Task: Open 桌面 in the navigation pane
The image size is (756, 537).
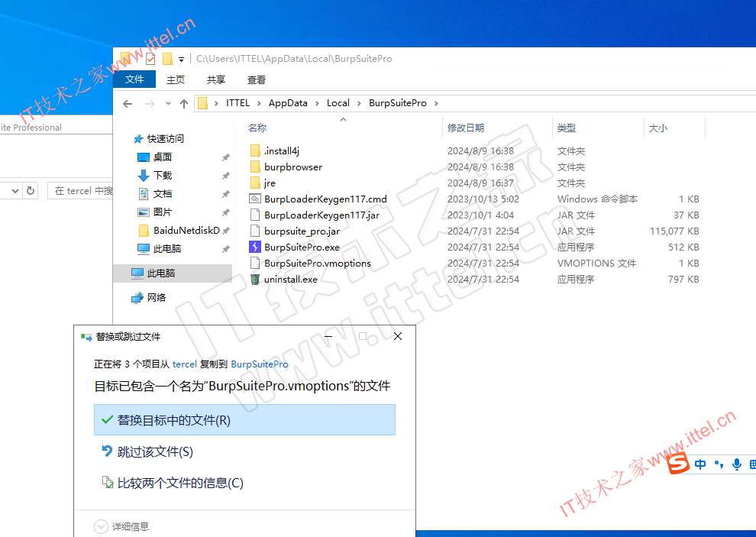Action: (163, 157)
